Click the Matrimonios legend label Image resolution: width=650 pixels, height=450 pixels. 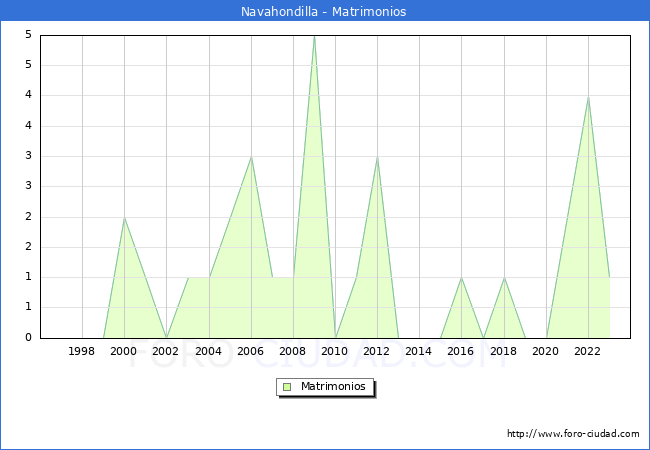tap(333, 386)
